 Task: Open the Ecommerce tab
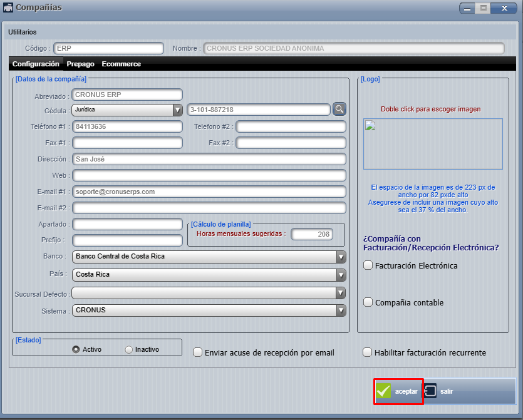[122, 64]
